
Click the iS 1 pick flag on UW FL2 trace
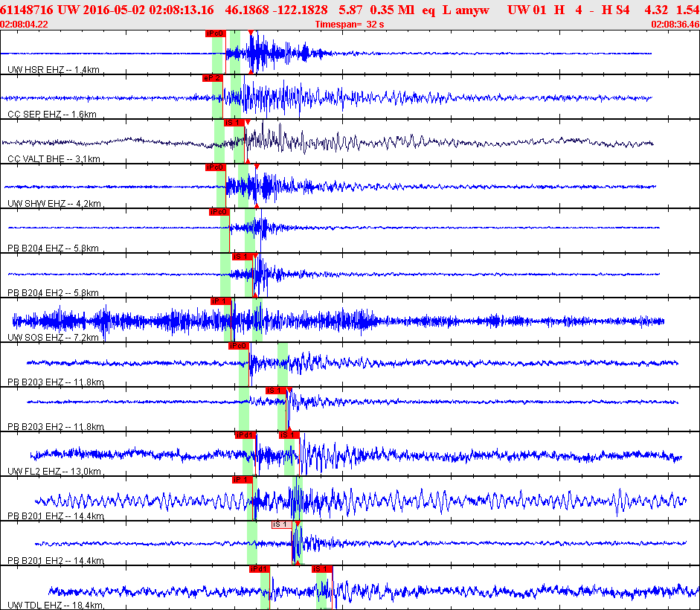tap(289, 435)
